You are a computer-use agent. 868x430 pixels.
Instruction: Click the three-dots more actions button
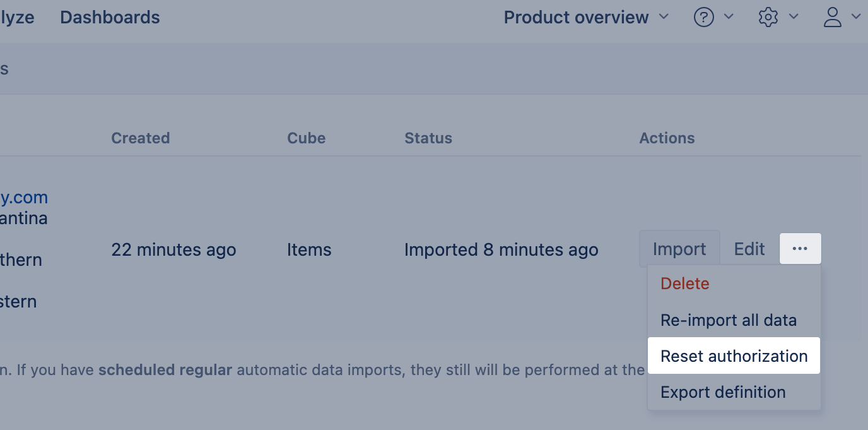click(800, 249)
